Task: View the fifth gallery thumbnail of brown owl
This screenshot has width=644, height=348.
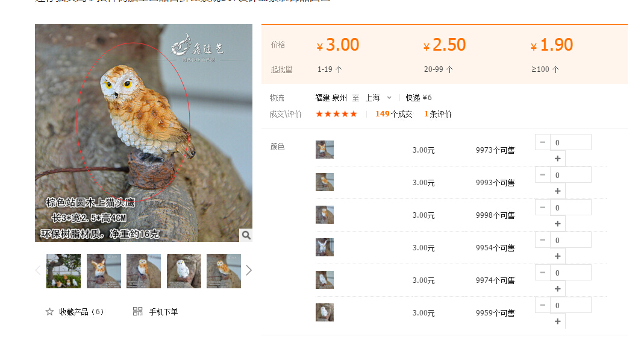Action: 224,271
